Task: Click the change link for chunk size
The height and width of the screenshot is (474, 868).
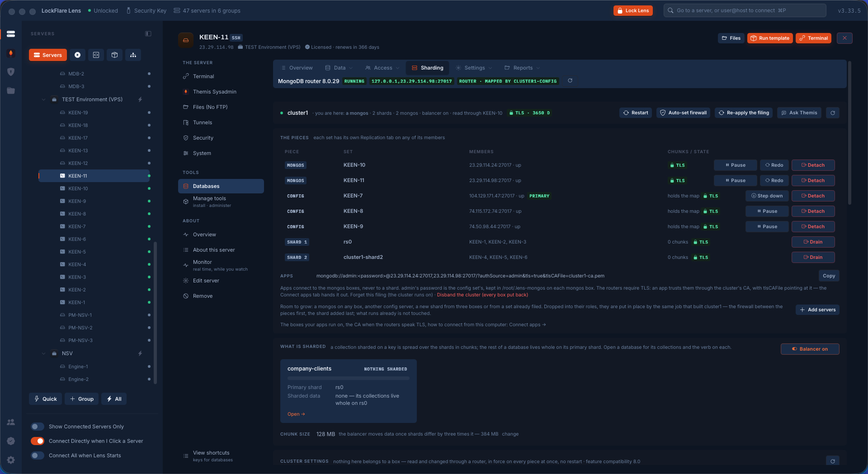Action: 510,434
